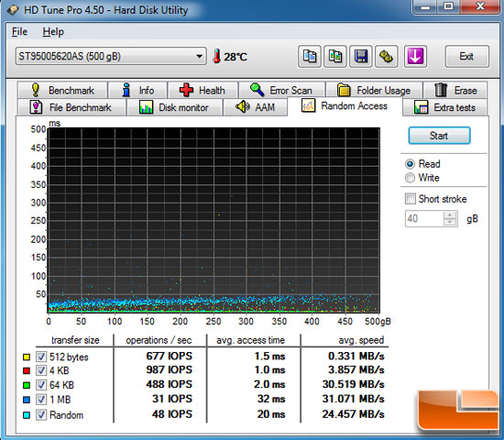Open the Error Scan tab
The width and height of the screenshot is (504, 440).
point(281,90)
